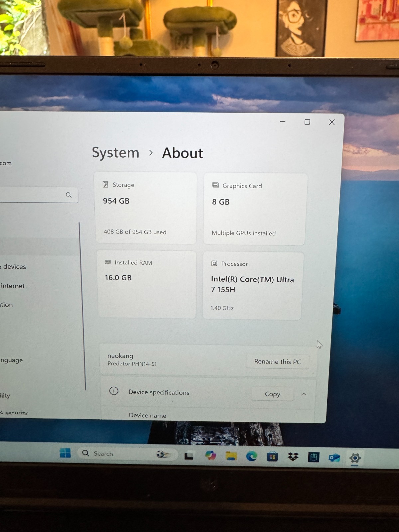Go back to System in breadcrumb
Screen dimensions: 399x532
point(116,153)
